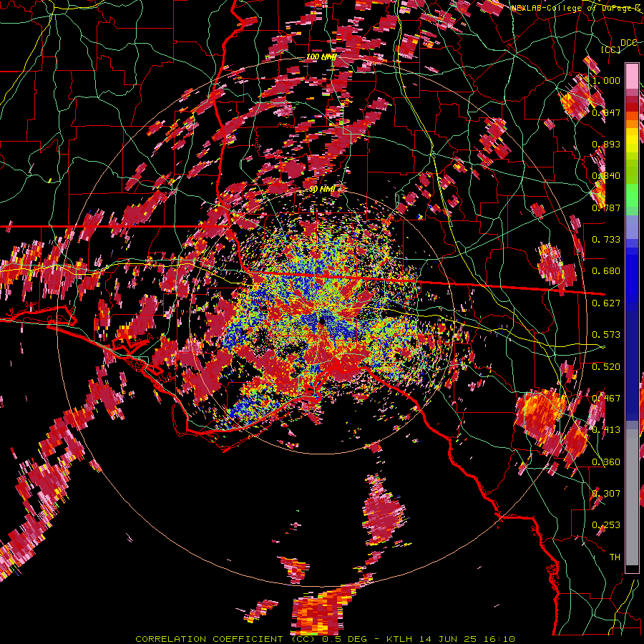This screenshot has height=644, width=644.
Task: Select the 0.573 legend value label
Action: [x=606, y=335]
